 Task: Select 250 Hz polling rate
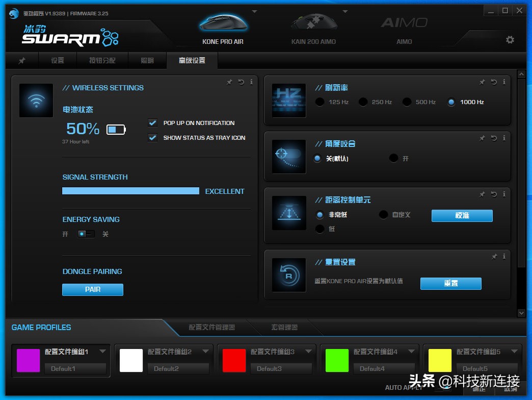point(363,102)
